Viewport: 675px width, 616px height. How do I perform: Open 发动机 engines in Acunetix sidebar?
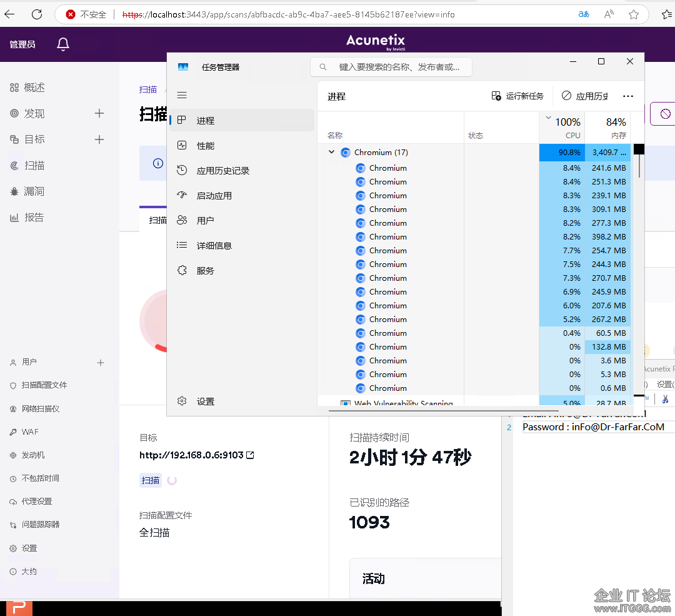tap(27, 455)
